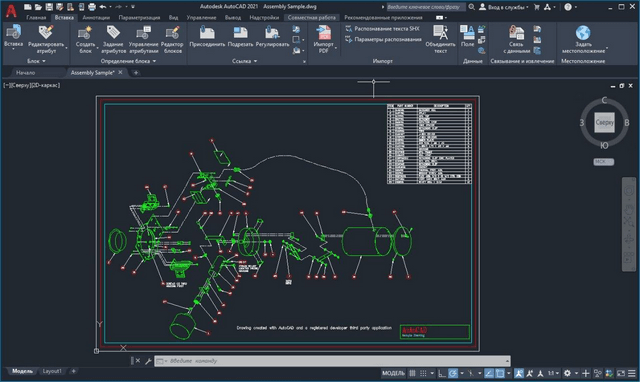Image resolution: width=640 pixels, height=382 pixels.
Task: Open Вставка button dropdown arrow
Action: (13, 49)
